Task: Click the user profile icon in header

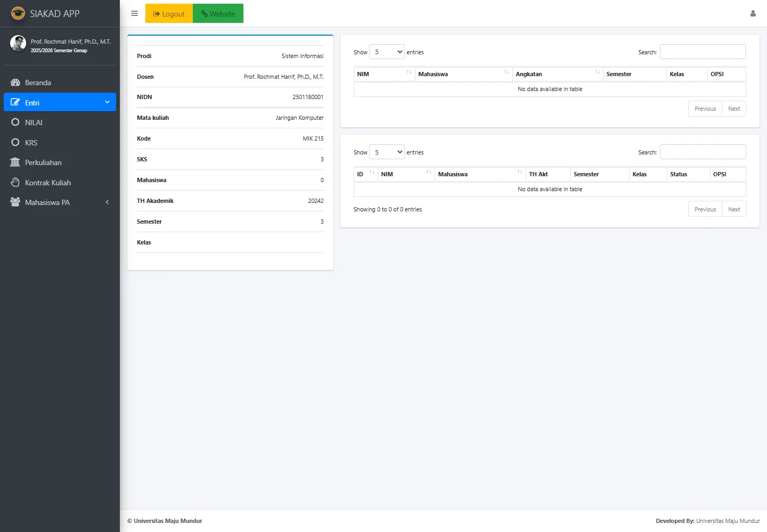Action: coord(753,13)
